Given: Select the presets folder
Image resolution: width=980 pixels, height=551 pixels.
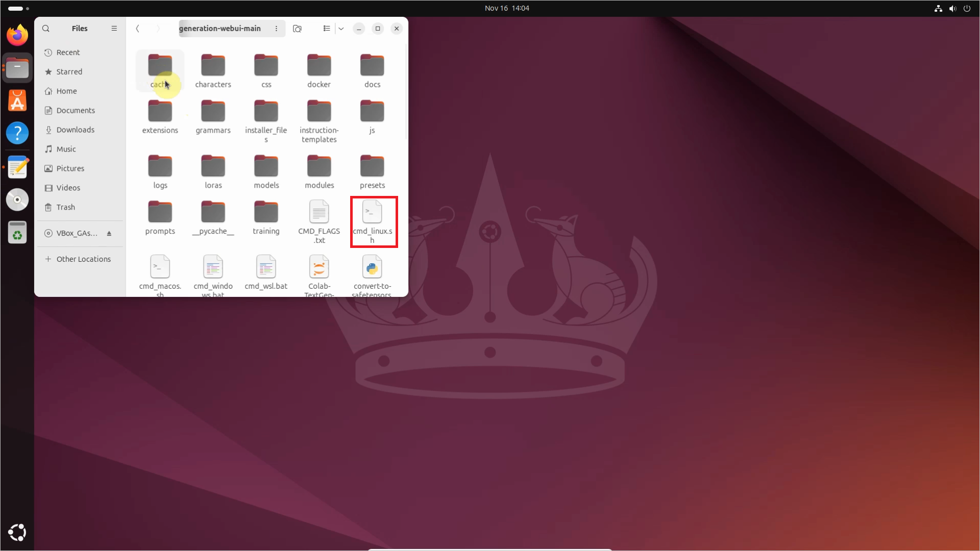Looking at the screenshot, I should tap(373, 172).
